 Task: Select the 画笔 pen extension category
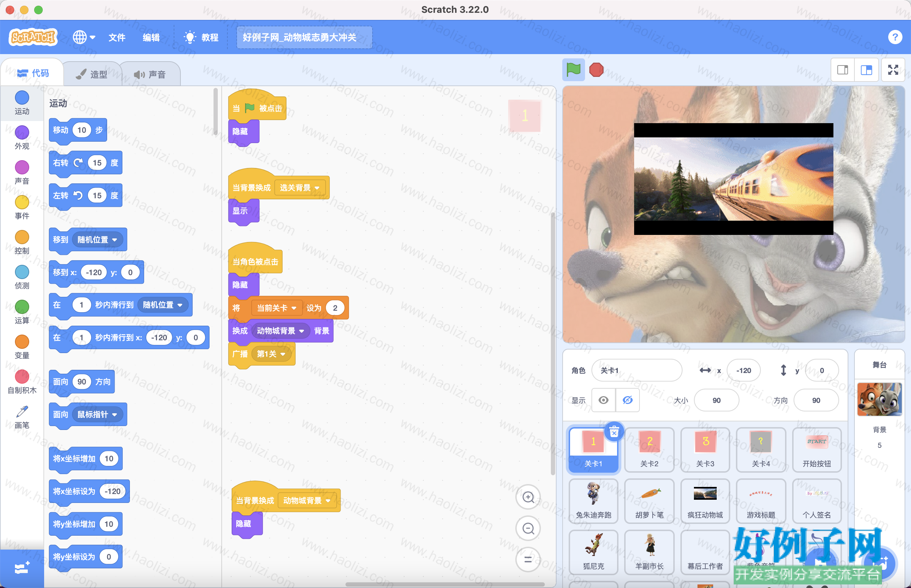click(x=22, y=416)
